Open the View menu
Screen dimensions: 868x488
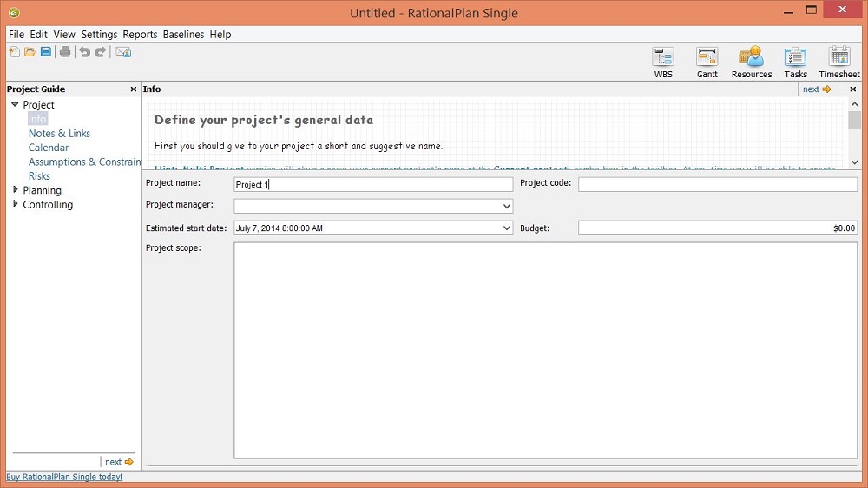64,35
